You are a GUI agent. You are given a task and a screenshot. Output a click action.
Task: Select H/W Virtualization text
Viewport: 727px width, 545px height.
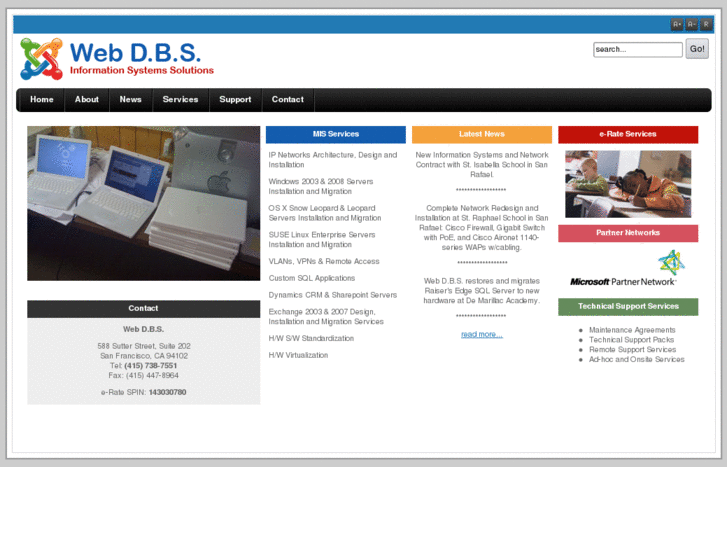pos(298,355)
